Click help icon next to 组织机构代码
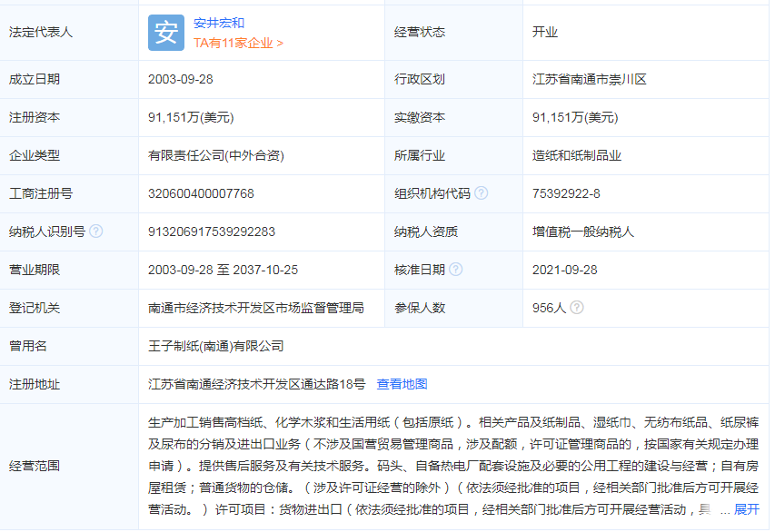This screenshot has height=532, width=775. coord(481,193)
